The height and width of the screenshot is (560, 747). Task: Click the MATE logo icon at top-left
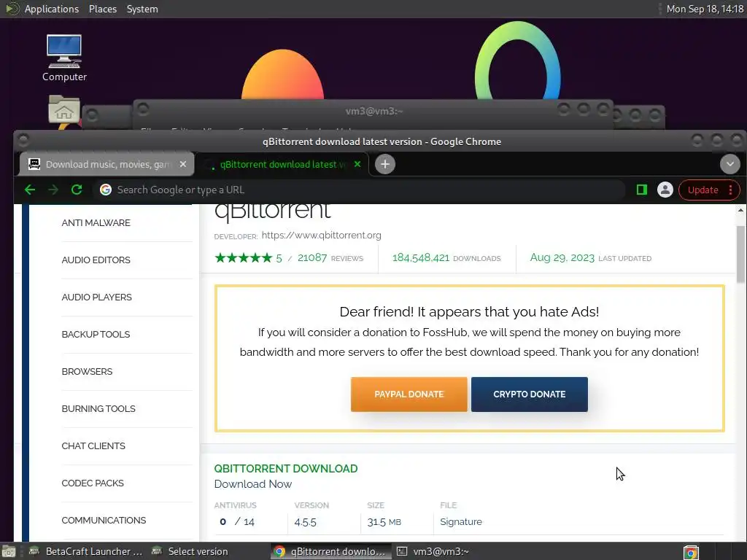click(x=12, y=9)
